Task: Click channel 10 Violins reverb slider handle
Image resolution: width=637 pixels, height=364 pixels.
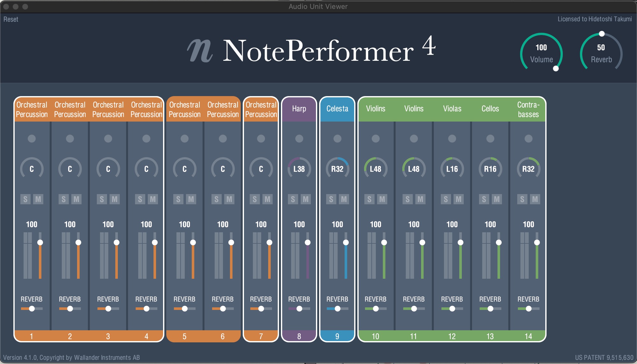Action: [376, 309]
